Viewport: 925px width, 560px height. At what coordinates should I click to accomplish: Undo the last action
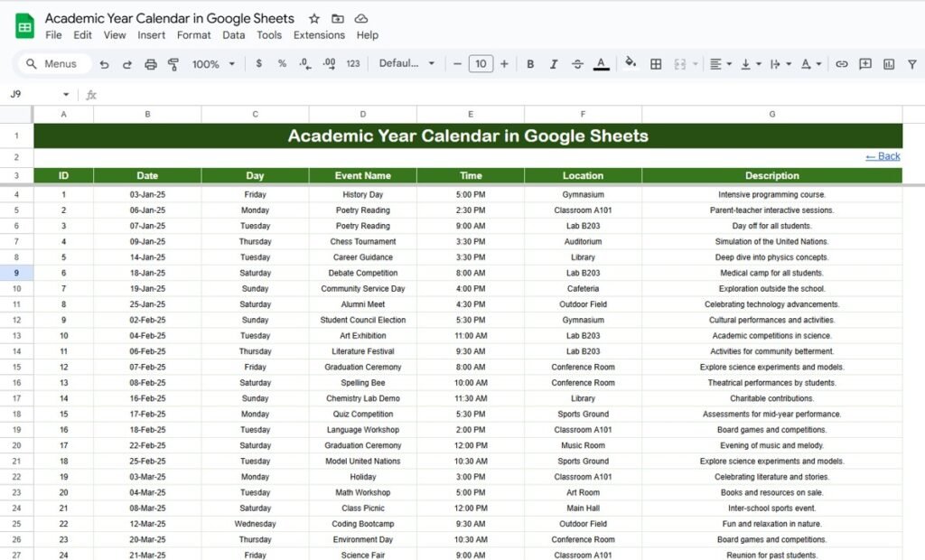point(106,64)
